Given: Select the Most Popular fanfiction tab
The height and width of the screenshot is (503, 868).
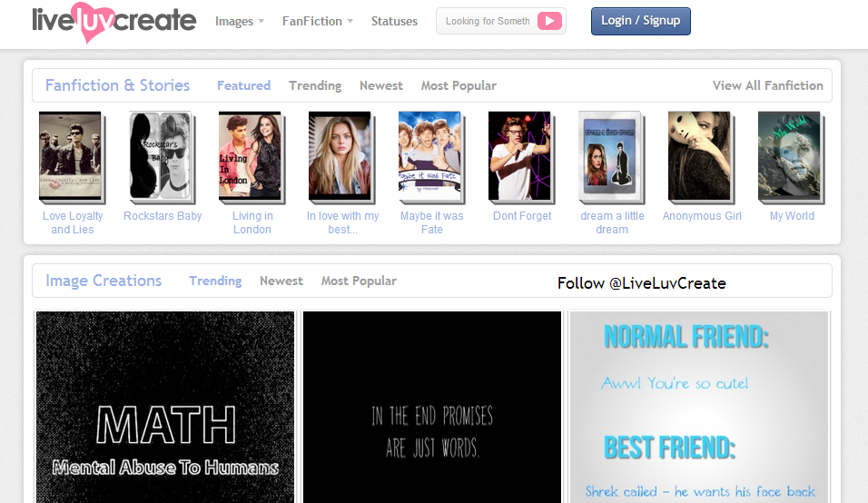Looking at the screenshot, I should (459, 85).
